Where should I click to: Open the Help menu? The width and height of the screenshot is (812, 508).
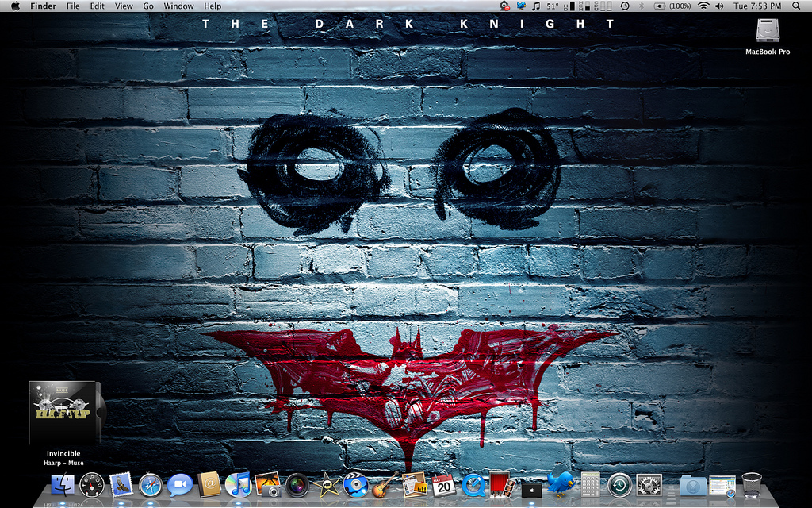click(x=213, y=6)
